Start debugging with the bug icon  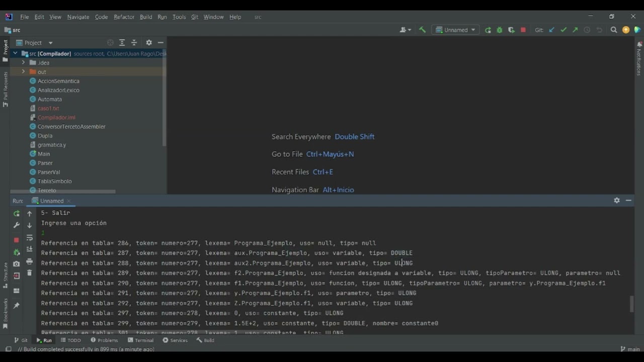[x=500, y=30]
